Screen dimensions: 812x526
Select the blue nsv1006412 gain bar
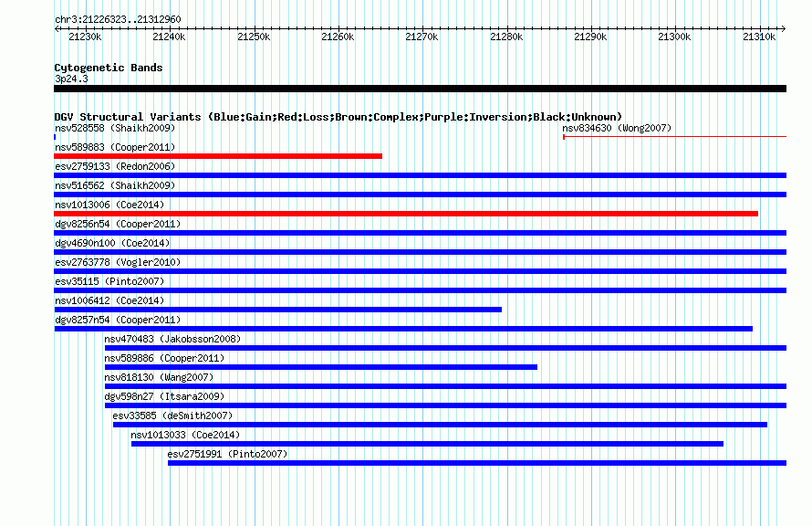coord(278,310)
